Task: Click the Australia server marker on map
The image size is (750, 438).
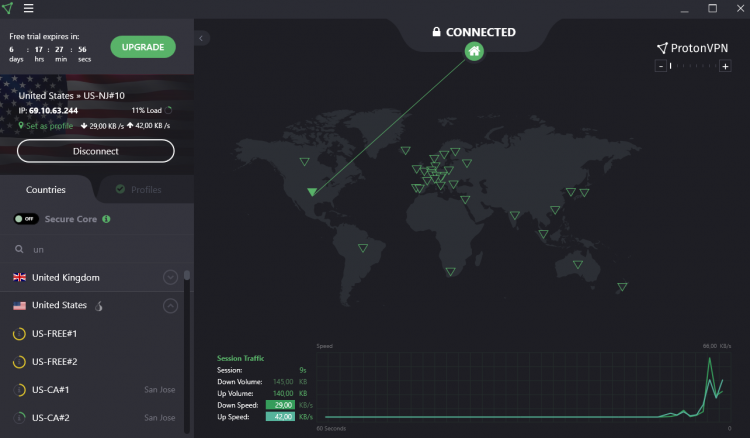Action: point(578,264)
